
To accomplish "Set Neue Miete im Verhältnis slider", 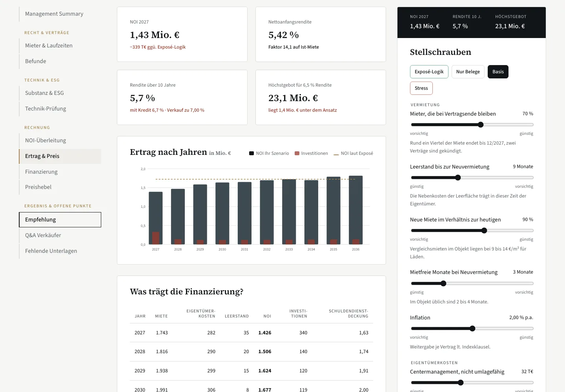I will coord(484,230).
